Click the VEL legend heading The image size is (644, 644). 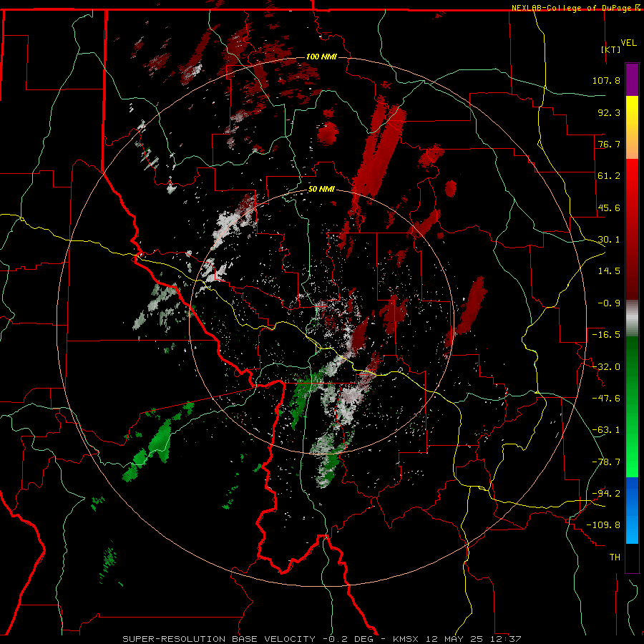click(x=628, y=43)
